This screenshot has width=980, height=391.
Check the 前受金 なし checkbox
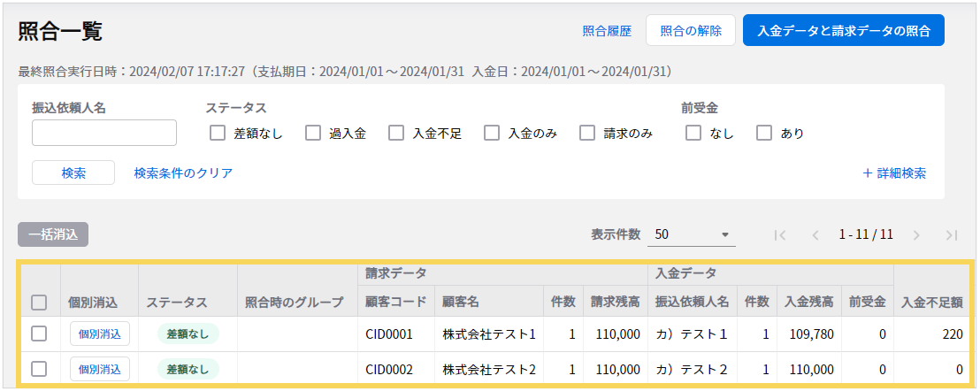click(x=693, y=134)
